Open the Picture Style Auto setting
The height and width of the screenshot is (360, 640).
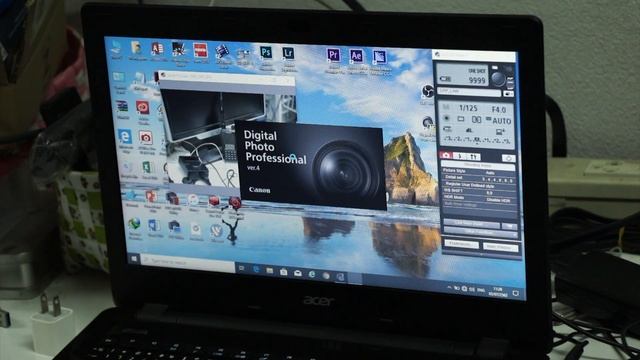(x=478, y=172)
